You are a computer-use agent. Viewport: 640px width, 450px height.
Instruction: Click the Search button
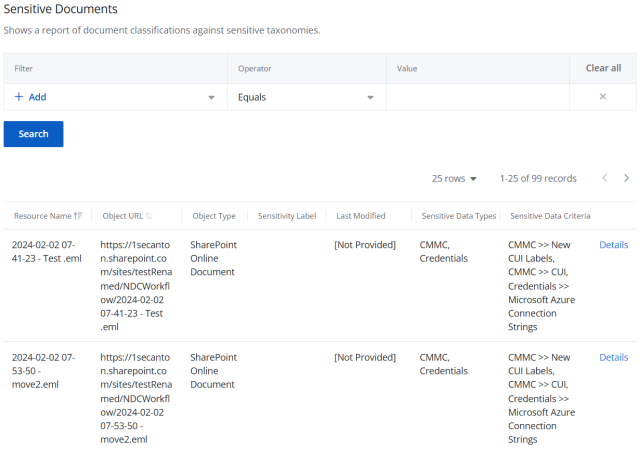pyautogui.click(x=33, y=134)
